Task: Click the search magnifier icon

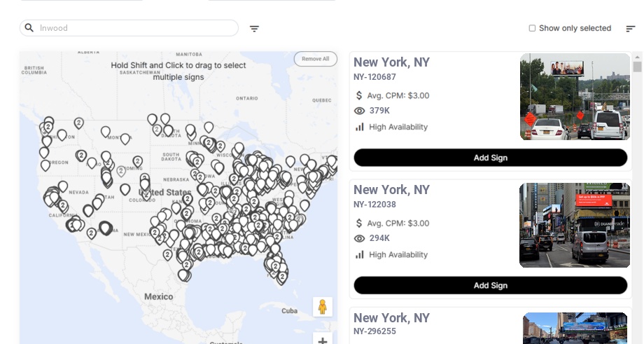Action: tap(29, 27)
